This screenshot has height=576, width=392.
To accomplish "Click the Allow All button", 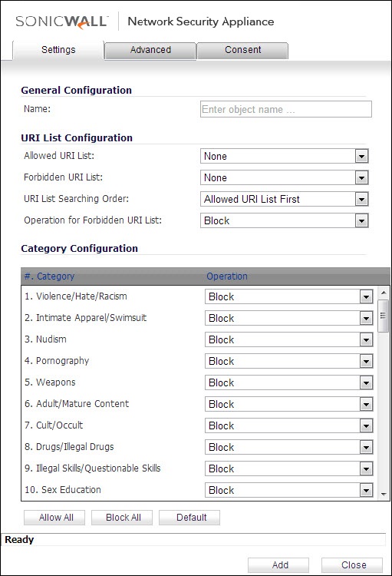I will [x=54, y=518].
